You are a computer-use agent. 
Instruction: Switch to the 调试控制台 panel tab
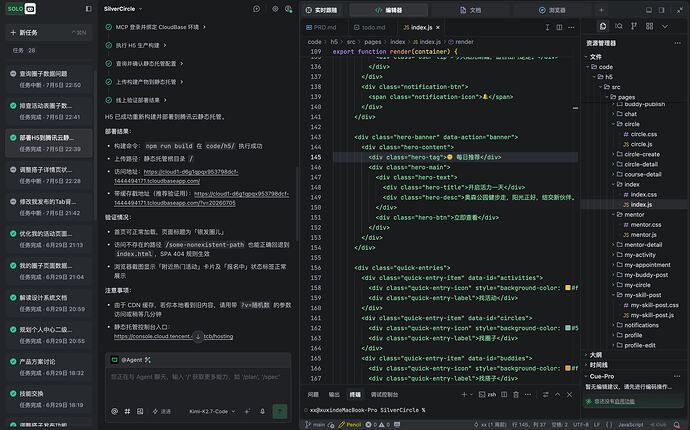tap(384, 394)
